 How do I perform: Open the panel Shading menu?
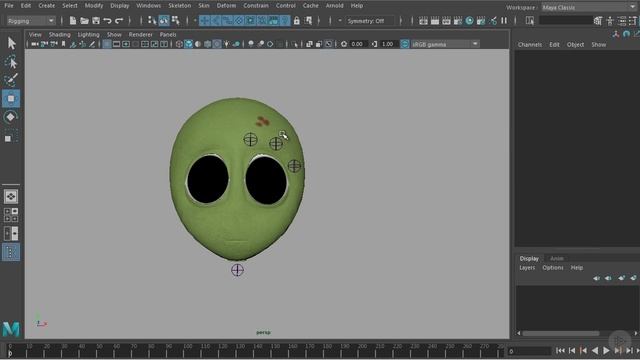click(60, 35)
